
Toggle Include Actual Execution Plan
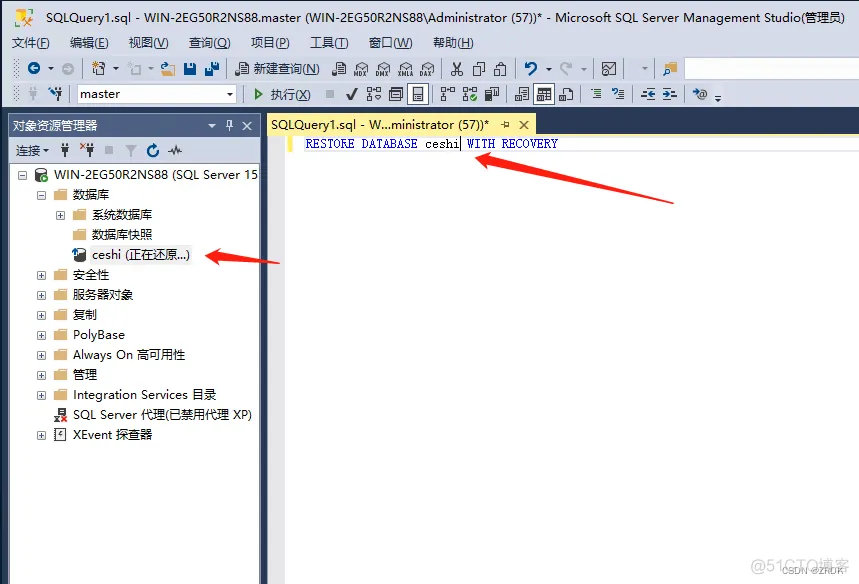(x=448, y=94)
